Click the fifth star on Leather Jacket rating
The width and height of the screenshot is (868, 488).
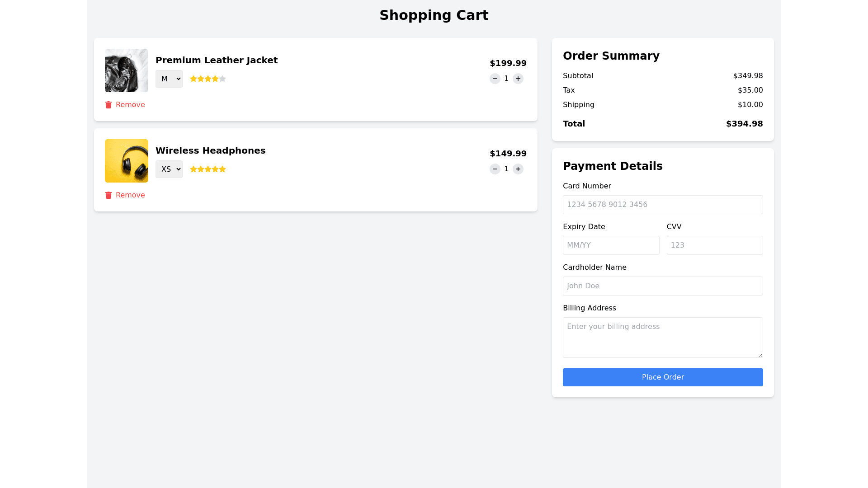pyautogui.click(x=222, y=79)
